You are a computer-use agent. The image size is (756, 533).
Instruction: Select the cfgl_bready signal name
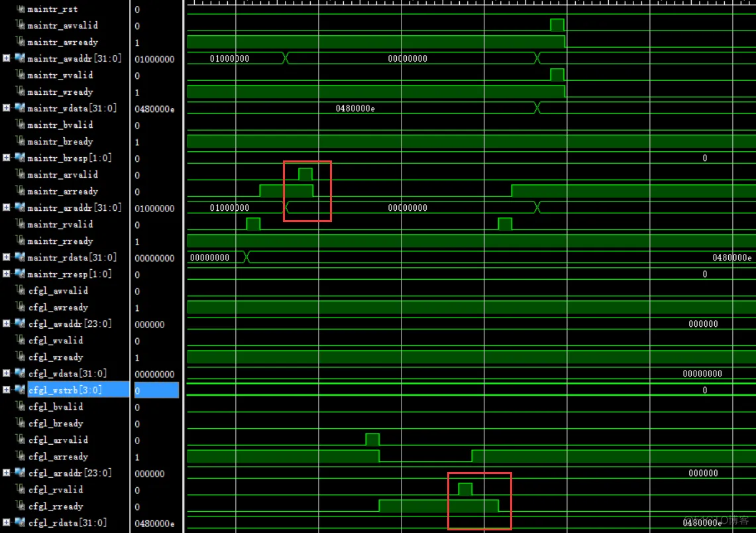click(x=56, y=424)
